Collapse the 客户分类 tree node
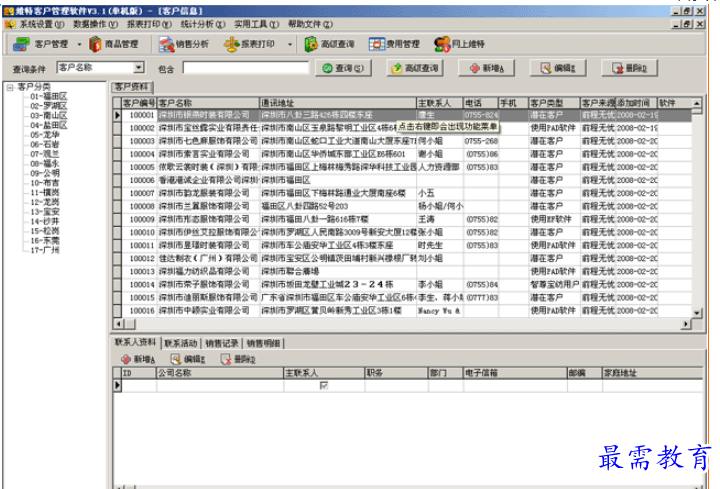 [x=10, y=87]
